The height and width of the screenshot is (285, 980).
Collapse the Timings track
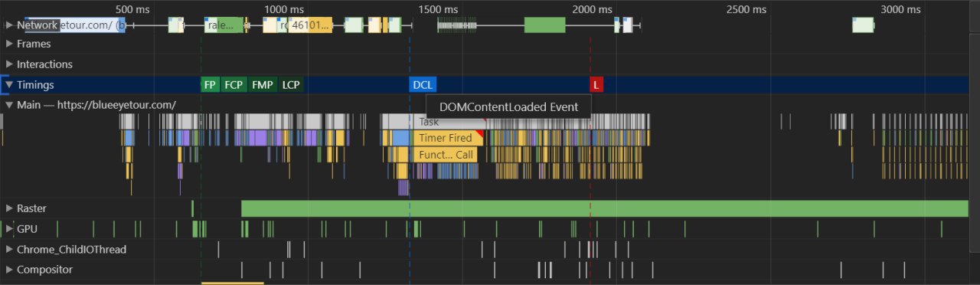[x=9, y=85]
